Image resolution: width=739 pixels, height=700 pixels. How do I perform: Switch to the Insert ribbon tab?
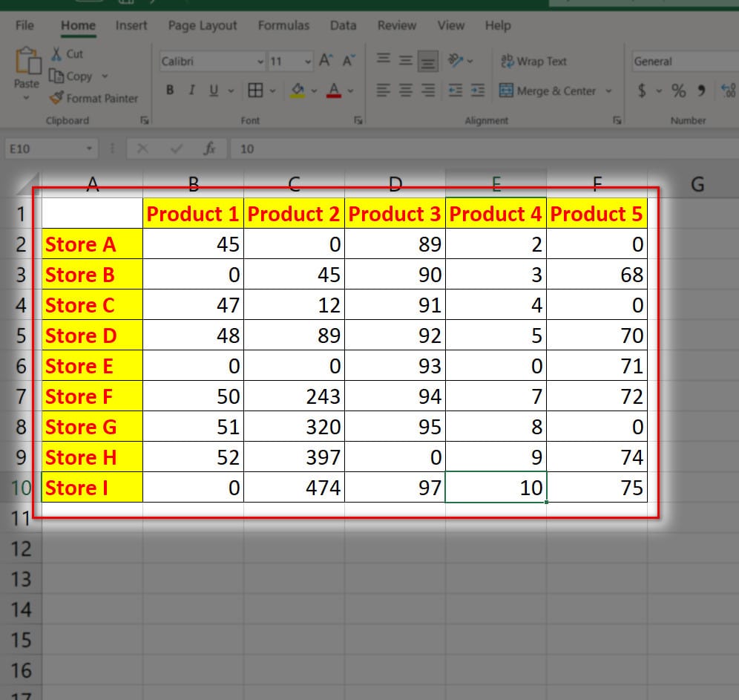point(131,25)
